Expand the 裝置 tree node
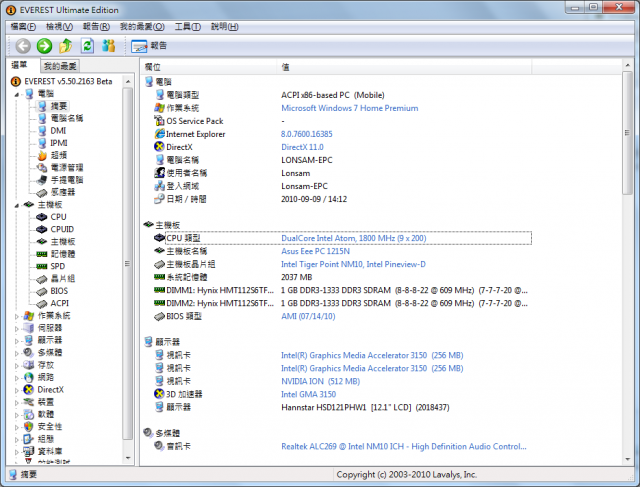Viewport: 640px width, 487px height. 16,402
